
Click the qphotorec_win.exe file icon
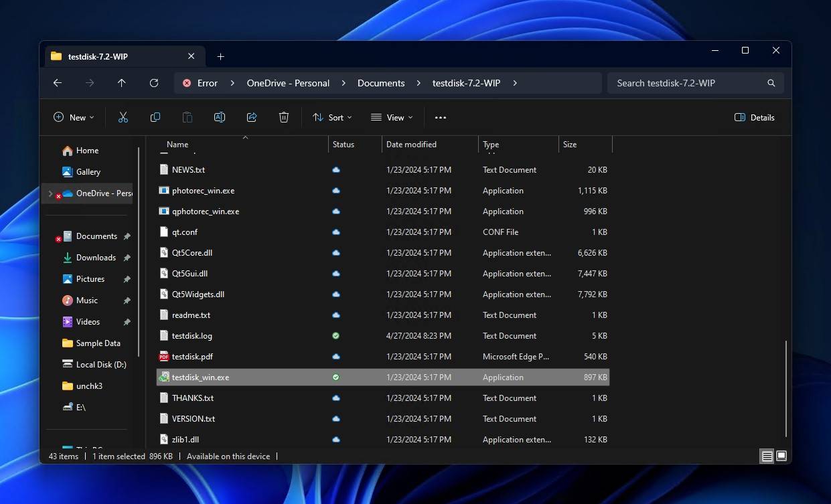[x=164, y=212]
